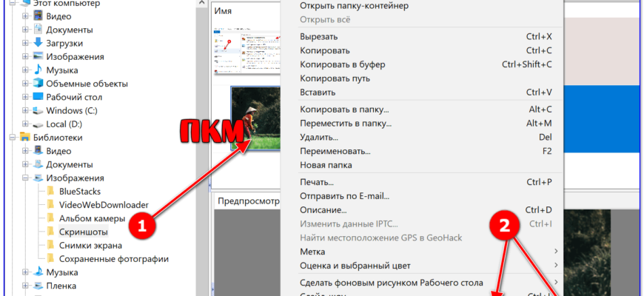Click the Альбом камеры folder icon
644x296 pixels.
coord(51,218)
